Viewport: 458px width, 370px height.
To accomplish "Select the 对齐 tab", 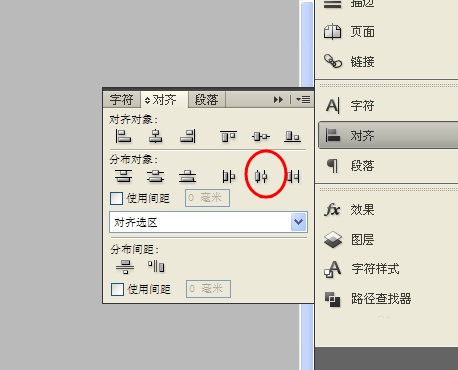I will coord(164,99).
